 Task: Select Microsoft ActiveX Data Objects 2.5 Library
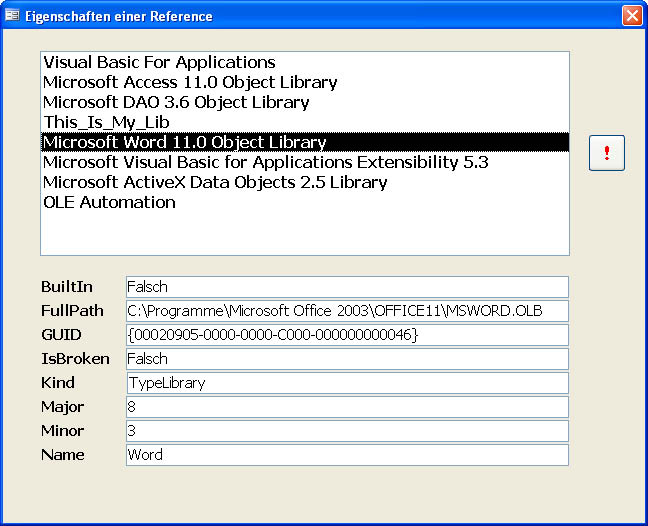pyautogui.click(x=305, y=182)
